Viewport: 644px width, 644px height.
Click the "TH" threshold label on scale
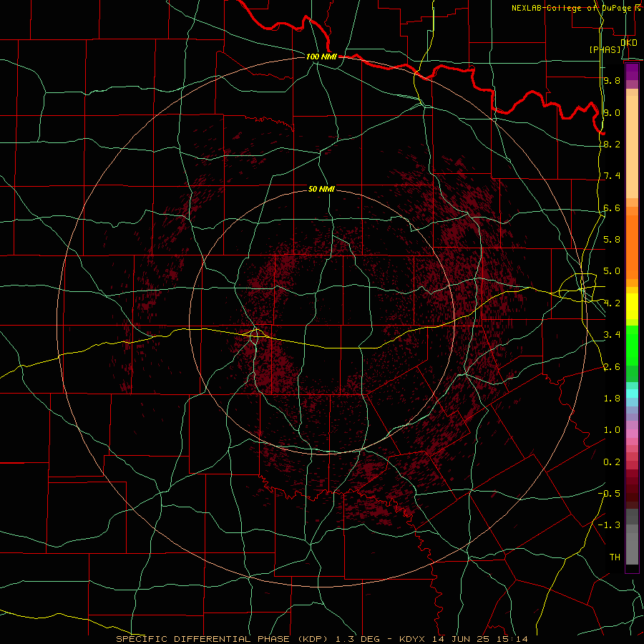click(615, 557)
